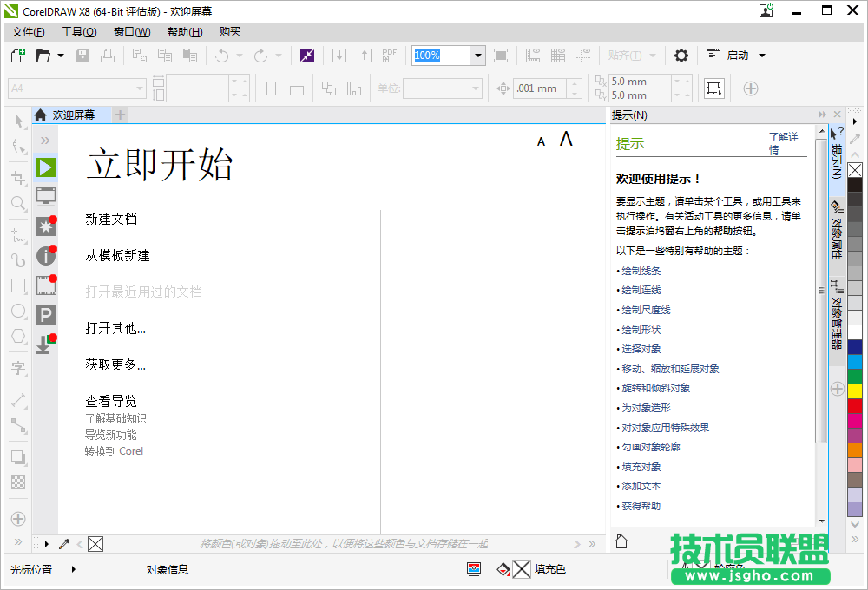This screenshot has width=868, height=590.
Task: Collapse the Hints docker double arrow
Action: coord(822,115)
